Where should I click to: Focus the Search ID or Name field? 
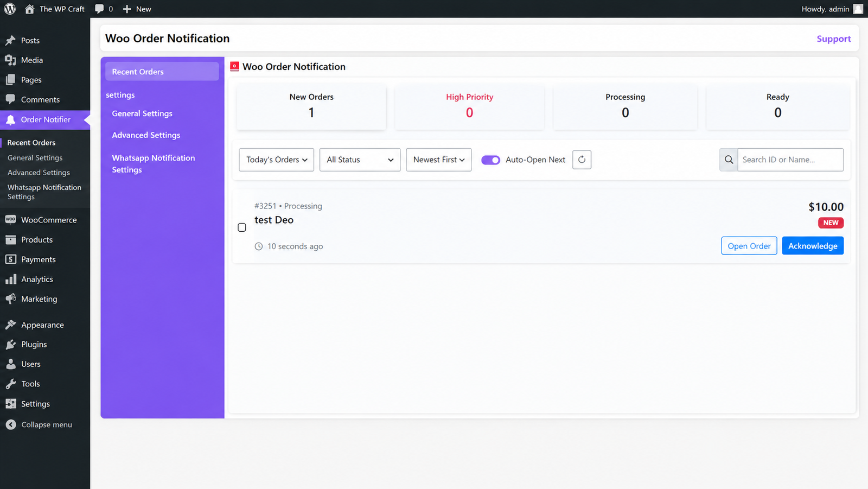pos(790,160)
